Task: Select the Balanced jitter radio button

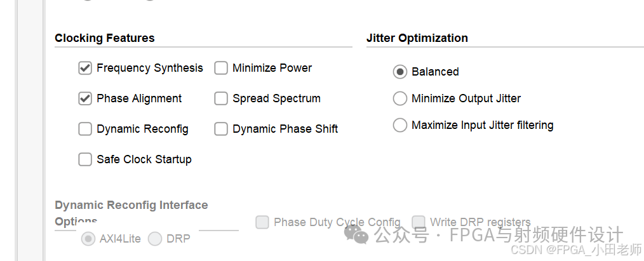Action: point(400,72)
